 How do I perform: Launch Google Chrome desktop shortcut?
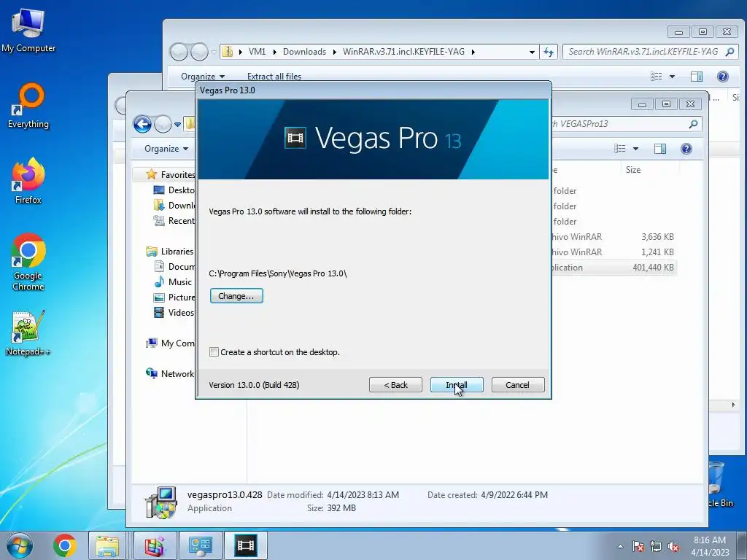click(28, 262)
